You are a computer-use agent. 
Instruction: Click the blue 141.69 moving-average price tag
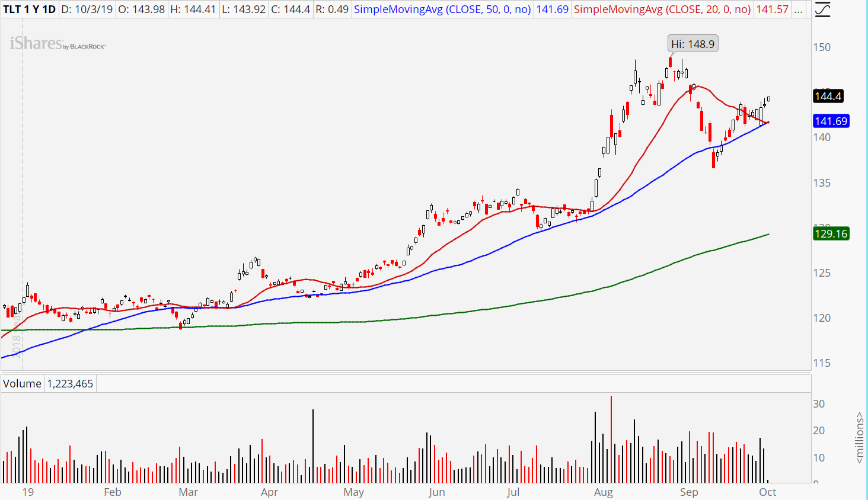pyautogui.click(x=831, y=121)
